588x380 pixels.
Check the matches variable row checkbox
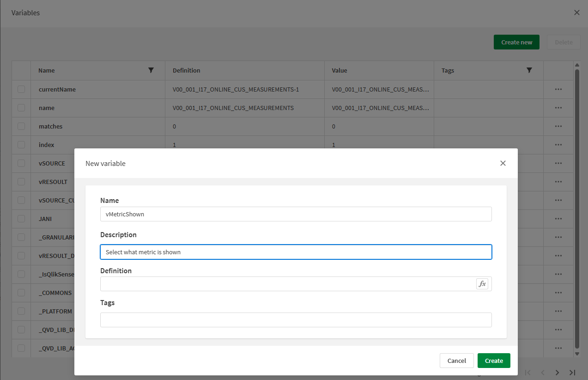[x=21, y=126]
